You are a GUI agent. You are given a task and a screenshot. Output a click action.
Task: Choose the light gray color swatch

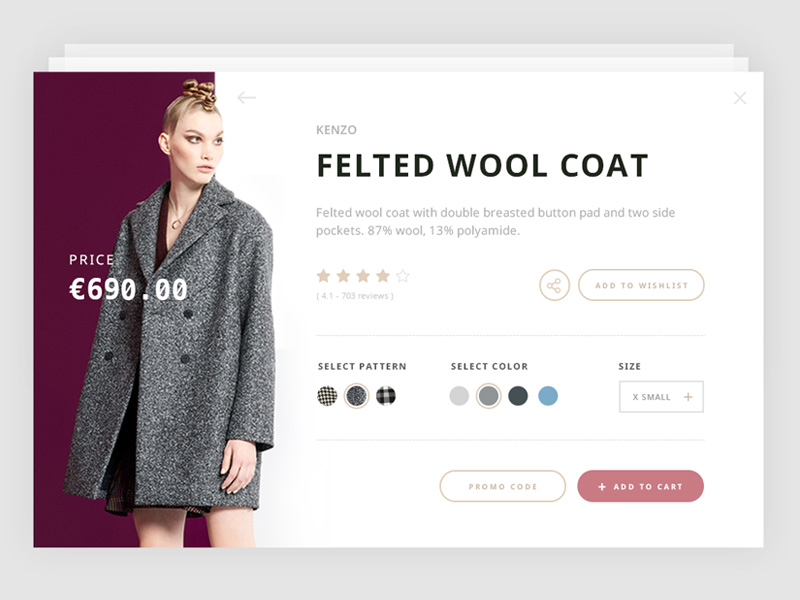pos(459,396)
